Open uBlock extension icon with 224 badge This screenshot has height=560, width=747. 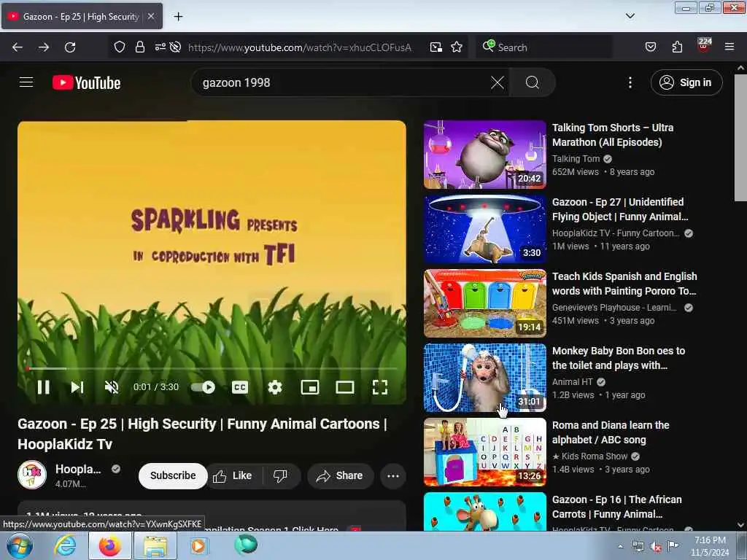coord(704,46)
